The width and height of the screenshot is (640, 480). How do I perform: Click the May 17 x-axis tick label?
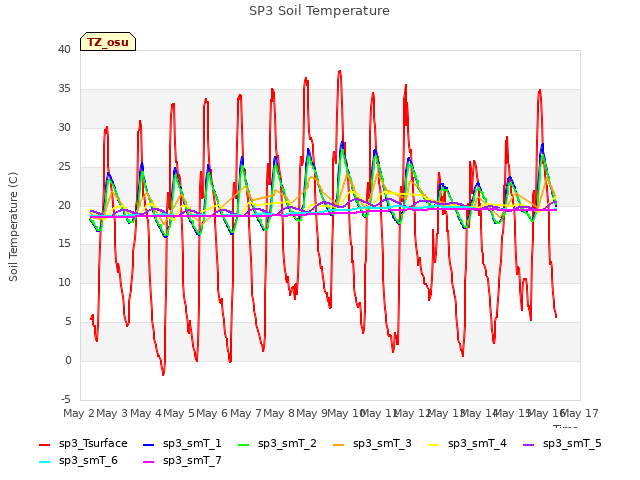(x=580, y=413)
